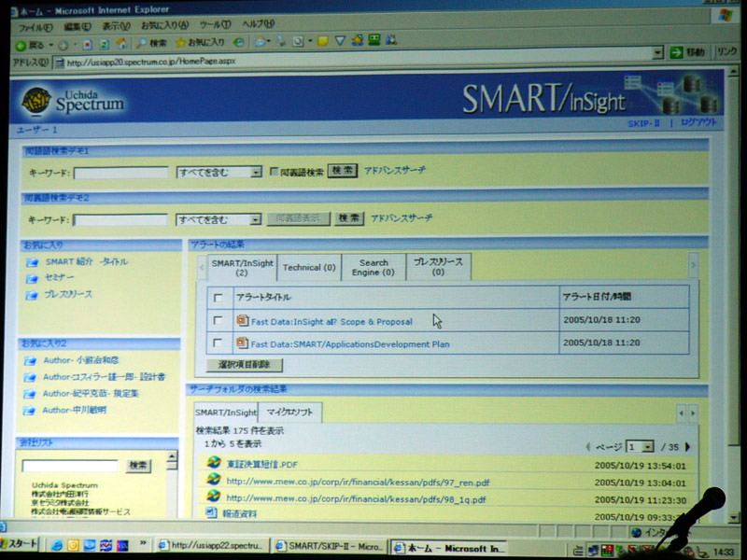Click the Stop loading icon
The image size is (747, 560).
point(87,45)
